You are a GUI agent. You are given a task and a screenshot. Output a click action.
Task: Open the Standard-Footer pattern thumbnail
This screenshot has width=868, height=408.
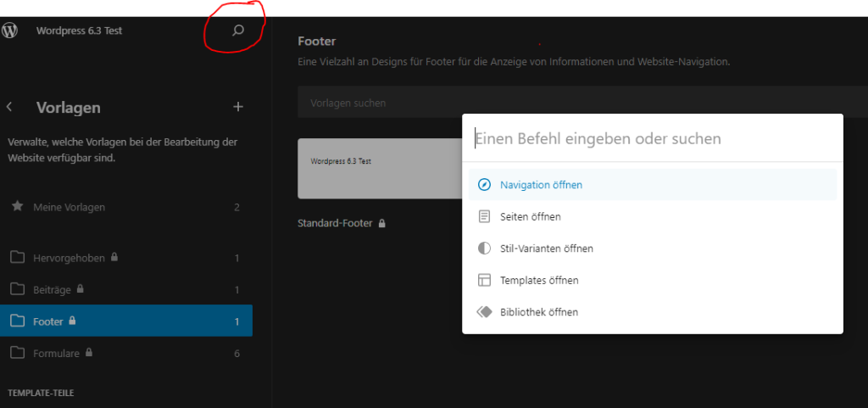[380, 168]
